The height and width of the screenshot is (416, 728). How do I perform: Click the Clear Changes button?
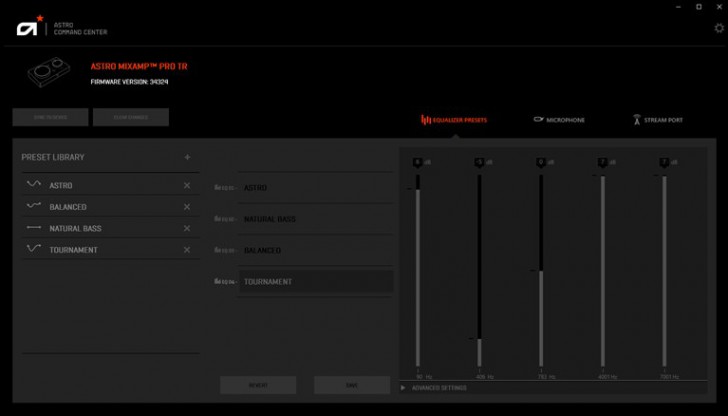pos(131,117)
